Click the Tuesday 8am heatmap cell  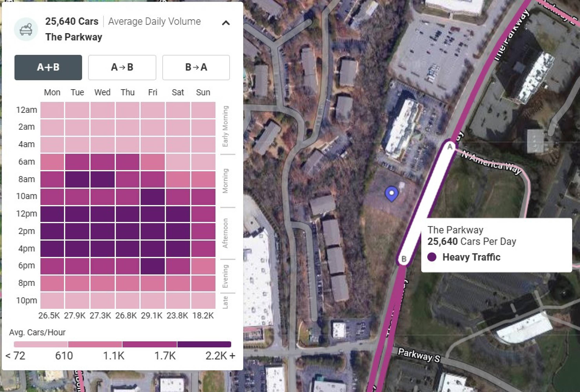click(x=77, y=179)
